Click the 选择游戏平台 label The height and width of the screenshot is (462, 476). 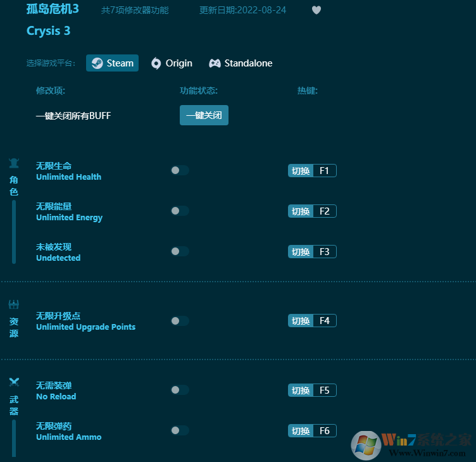[x=51, y=63]
